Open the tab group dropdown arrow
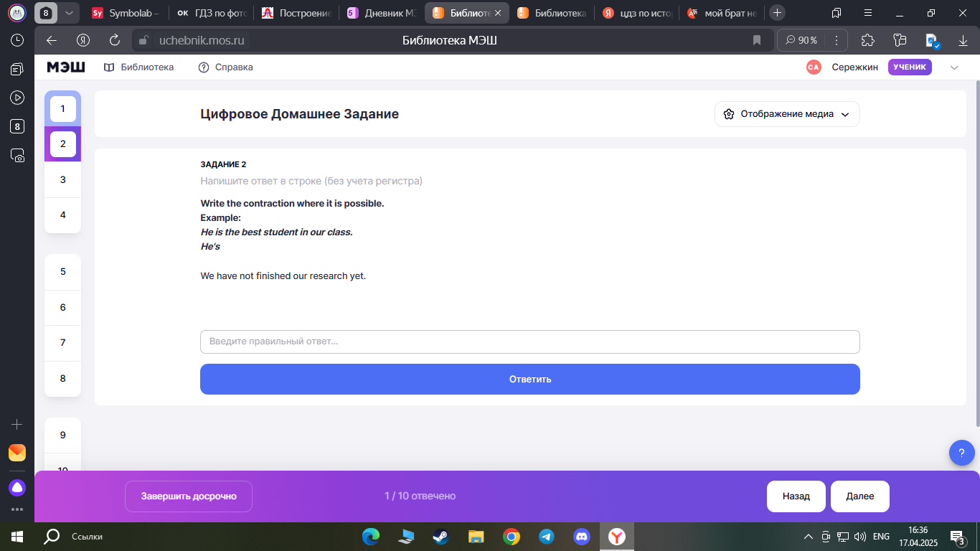The height and width of the screenshot is (551, 980). (x=68, y=13)
